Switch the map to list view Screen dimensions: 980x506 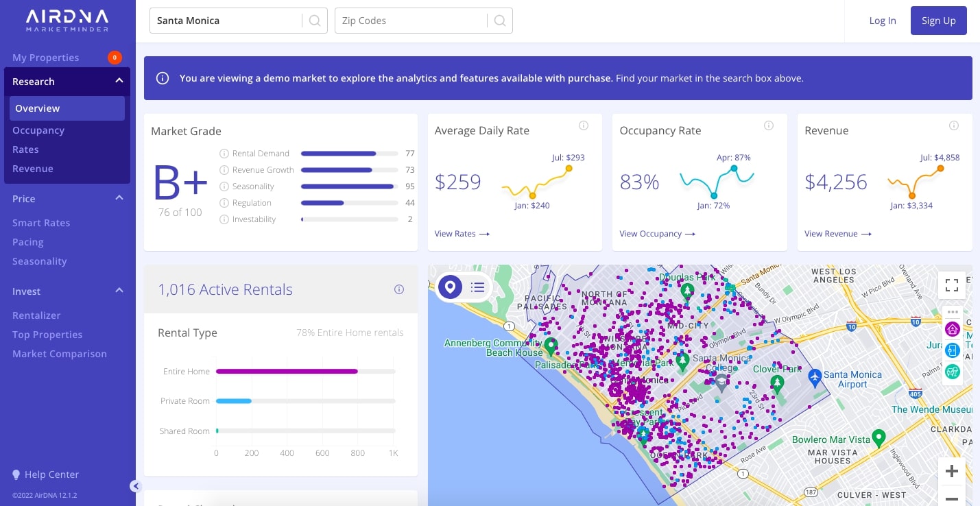pos(477,287)
